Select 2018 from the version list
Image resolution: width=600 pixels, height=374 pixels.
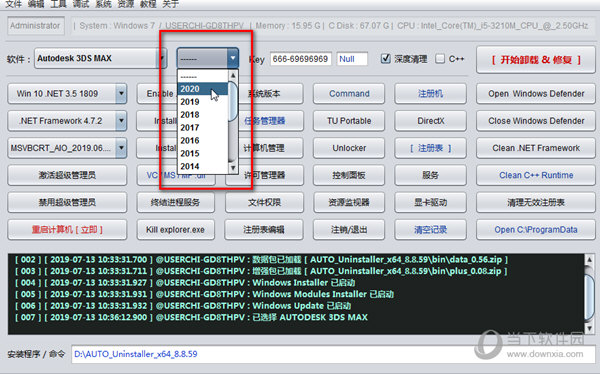pos(203,114)
